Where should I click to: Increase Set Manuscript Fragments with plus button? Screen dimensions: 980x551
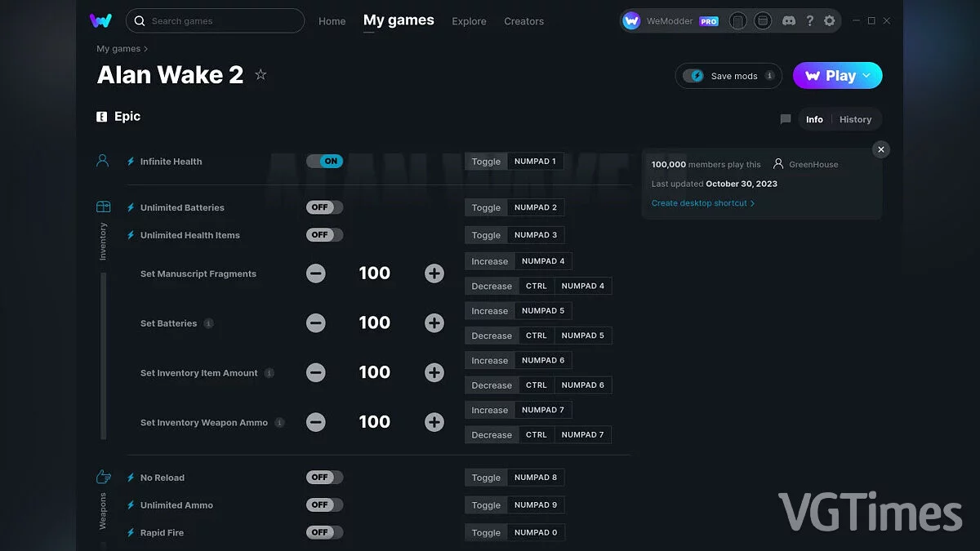click(434, 273)
